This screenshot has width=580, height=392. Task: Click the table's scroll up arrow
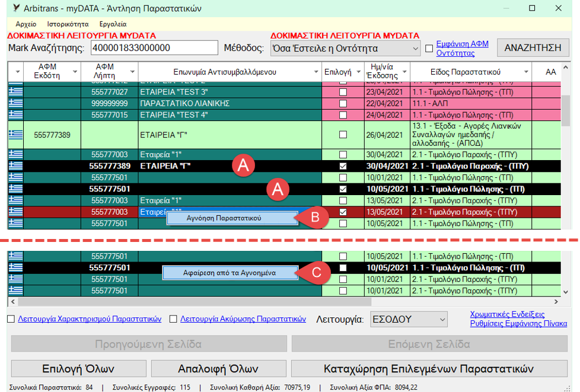[565, 68]
